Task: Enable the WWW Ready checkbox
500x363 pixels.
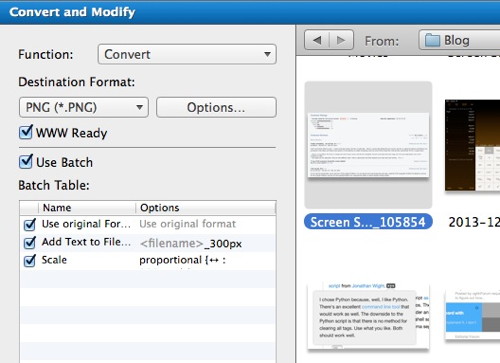Action: coord(26,132)
